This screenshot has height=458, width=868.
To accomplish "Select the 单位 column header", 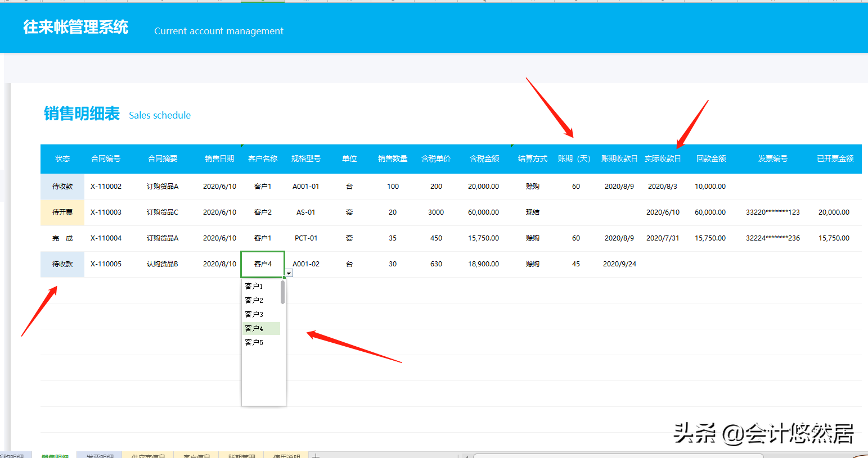I will click(349, 159).
